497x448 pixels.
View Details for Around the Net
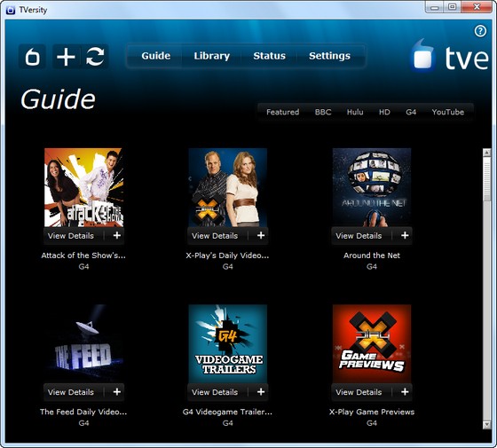359,236
